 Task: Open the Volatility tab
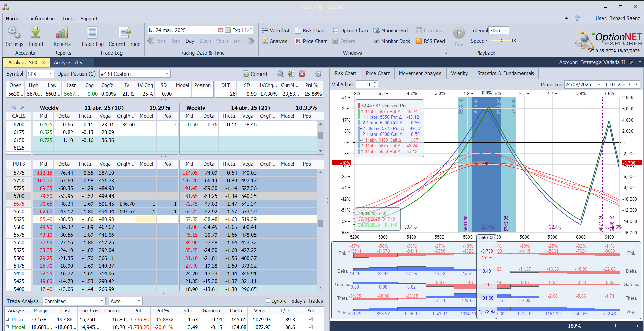coord(459,73)
